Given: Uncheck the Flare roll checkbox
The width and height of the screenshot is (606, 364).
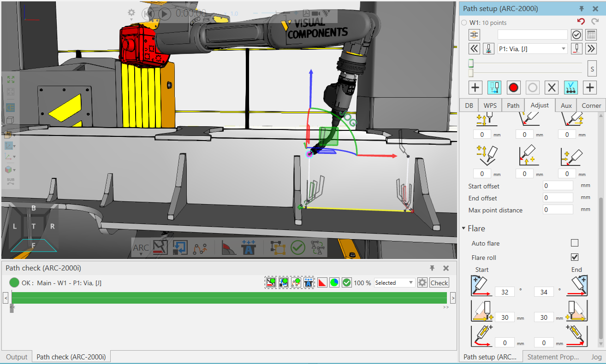Looking at the screenshot, I should pyautogui.click(x=574, y=257).
